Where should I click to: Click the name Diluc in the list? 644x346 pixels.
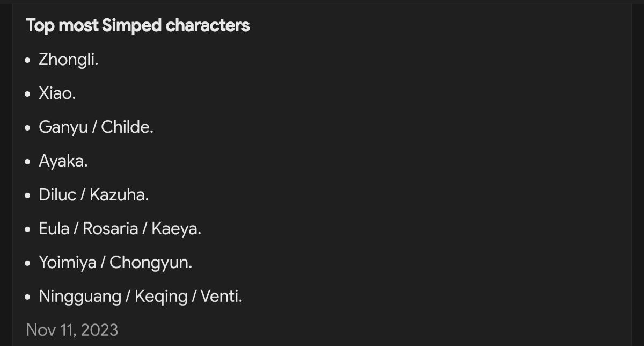(x=57, y=194)
